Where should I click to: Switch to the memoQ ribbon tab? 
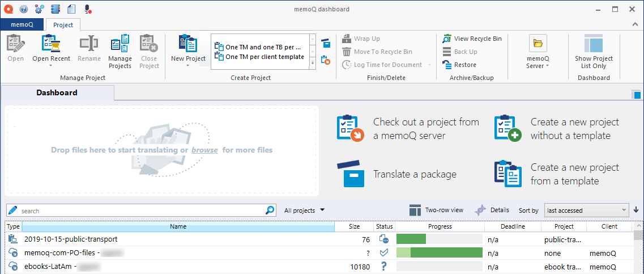(x=22, y=25)
